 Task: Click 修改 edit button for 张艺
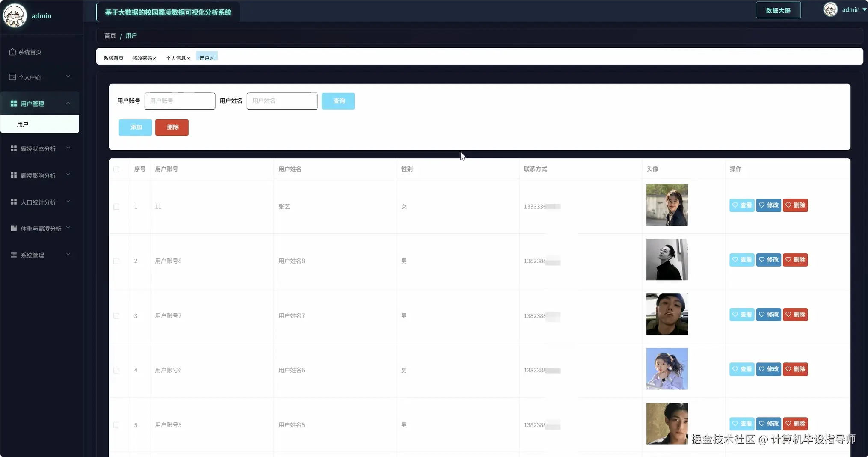coord(768,205)
